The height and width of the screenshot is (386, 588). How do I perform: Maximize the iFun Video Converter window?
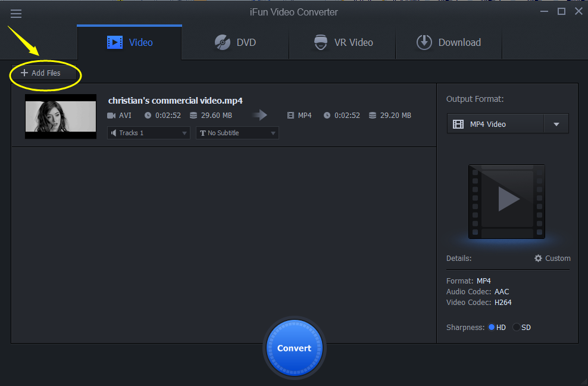[561, 12]
